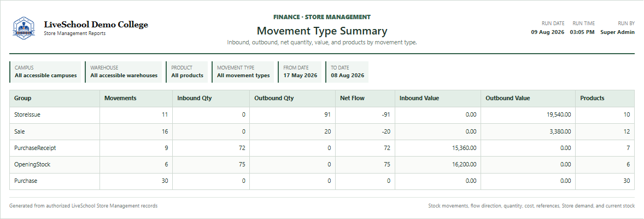This screenshot has height=219, width=644.
Task: Click the Purchase outbound value 0.00
Action: point(566,181)
